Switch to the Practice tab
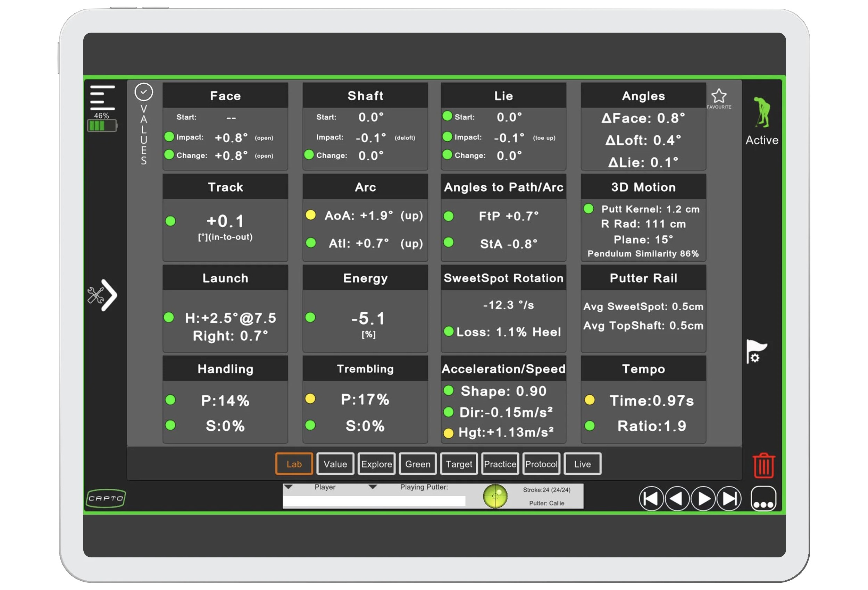This screenshot has width=868, height=590. [500, 464]
